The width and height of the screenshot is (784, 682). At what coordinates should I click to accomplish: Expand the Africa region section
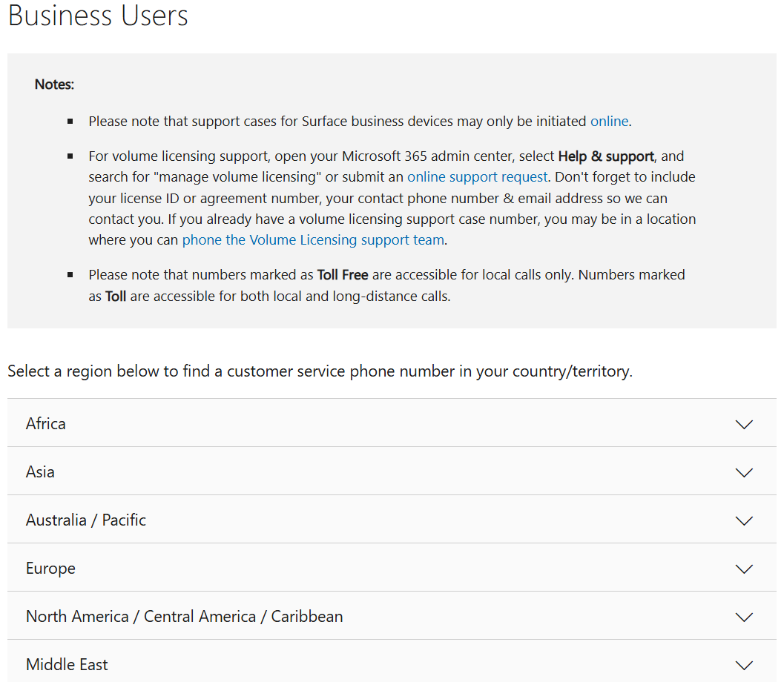click(x=46, y=424)
